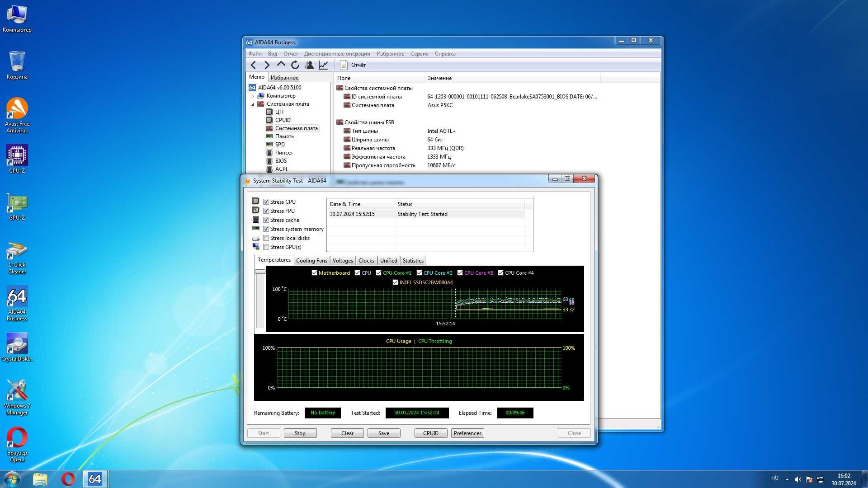This screenshot has height=488, width=868.
Task: Open the Файл menu
Action: click(255, 54)
